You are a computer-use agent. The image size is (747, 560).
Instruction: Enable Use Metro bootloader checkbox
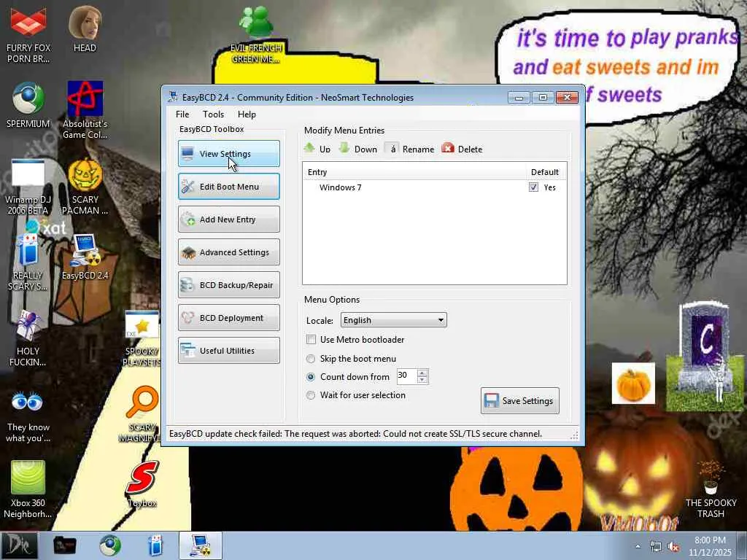tap(311, 340)
